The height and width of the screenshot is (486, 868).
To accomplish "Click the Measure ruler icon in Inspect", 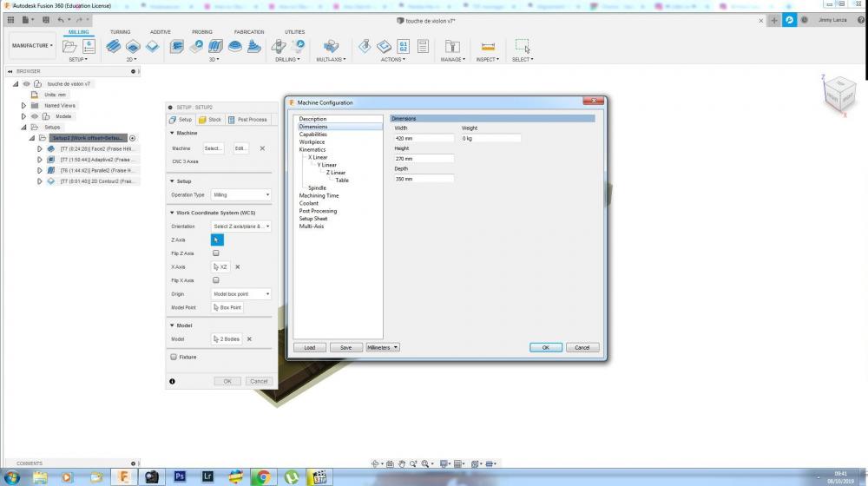I will [488, 47].
